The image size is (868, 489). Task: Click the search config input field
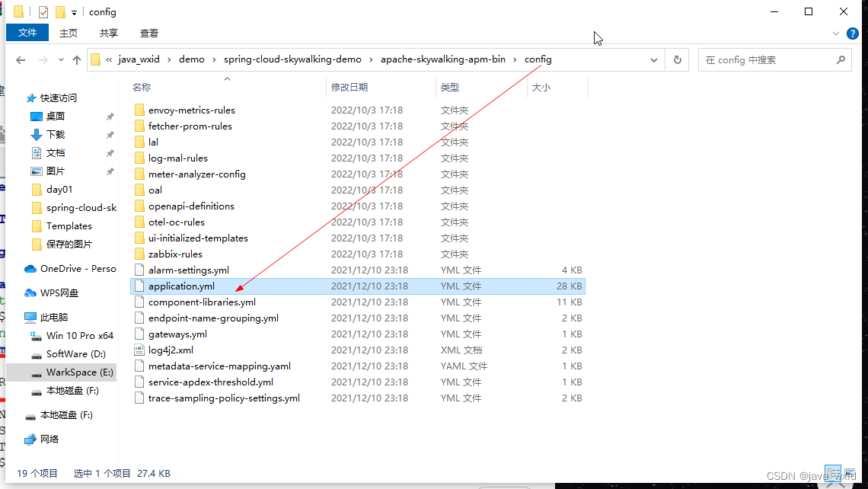(767, 60)
